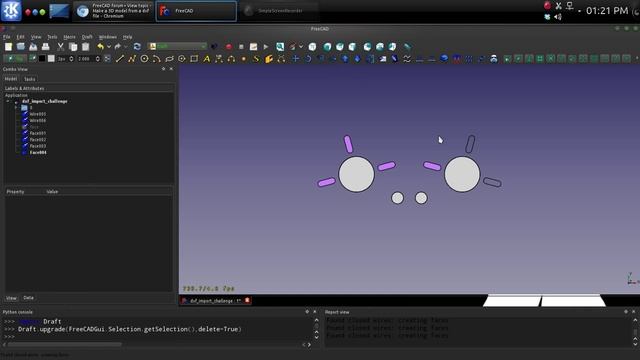Click the measure distance tool icon
This screenshot has width=640, height=360.
click(407, 47)
